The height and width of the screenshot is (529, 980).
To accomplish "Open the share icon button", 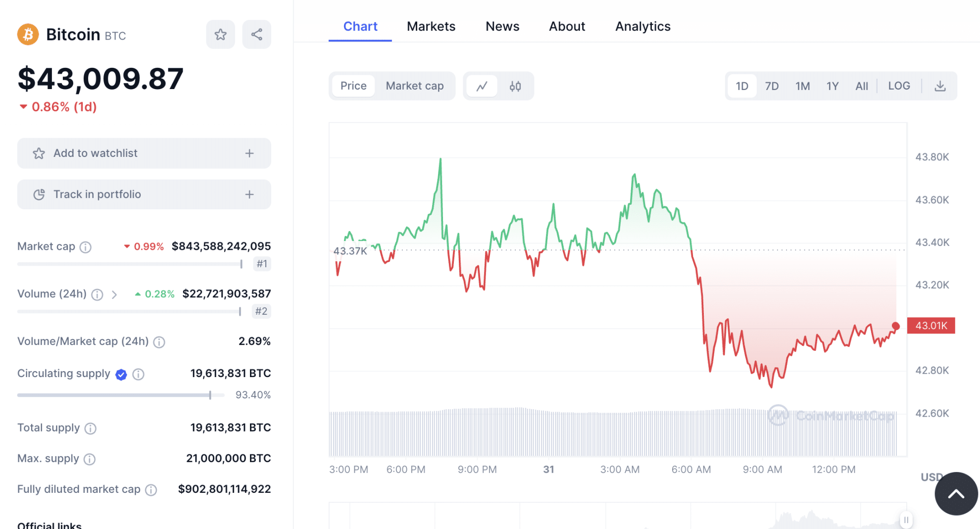I will click(x=256, y=35).
